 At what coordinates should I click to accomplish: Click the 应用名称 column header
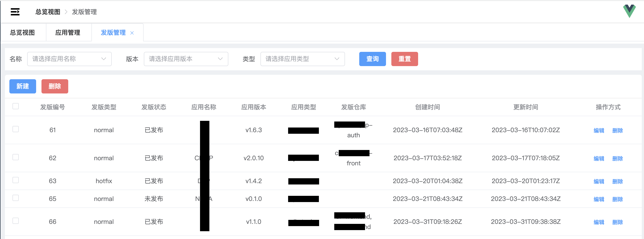[x=204, y=107]
